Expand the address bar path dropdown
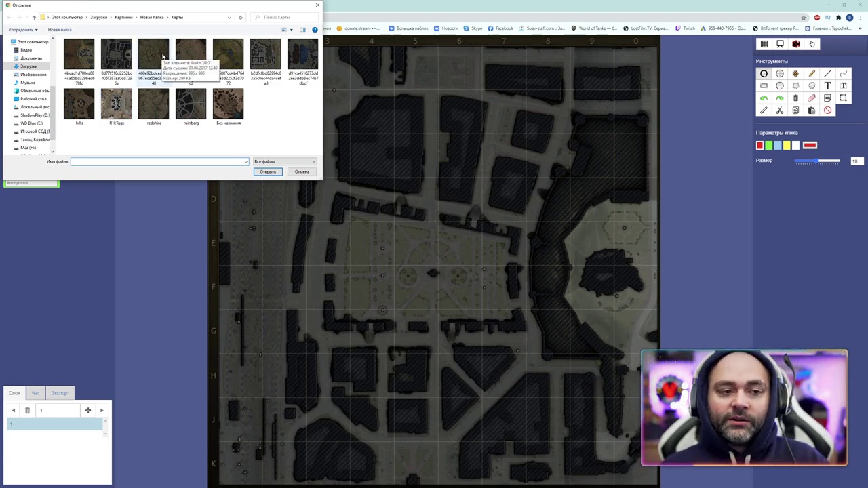 [229, 17]
